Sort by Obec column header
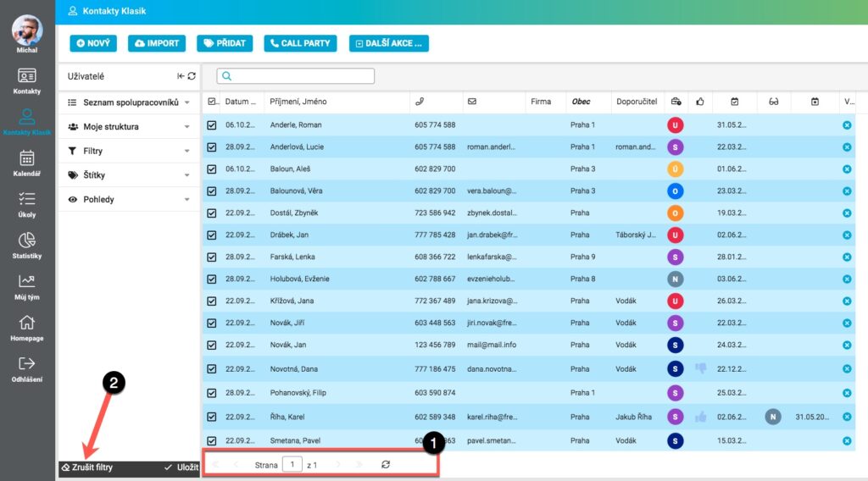Screen dimensions: 868x481 [581, 102]
